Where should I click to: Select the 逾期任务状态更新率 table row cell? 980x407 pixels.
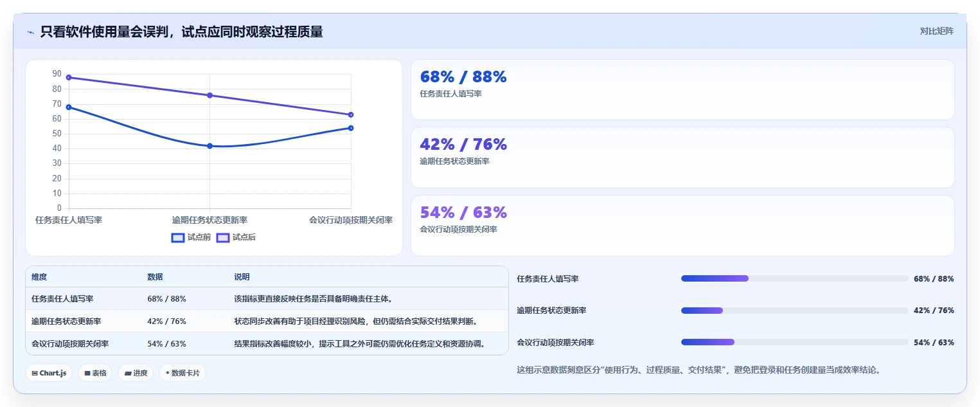pos(66,321)
